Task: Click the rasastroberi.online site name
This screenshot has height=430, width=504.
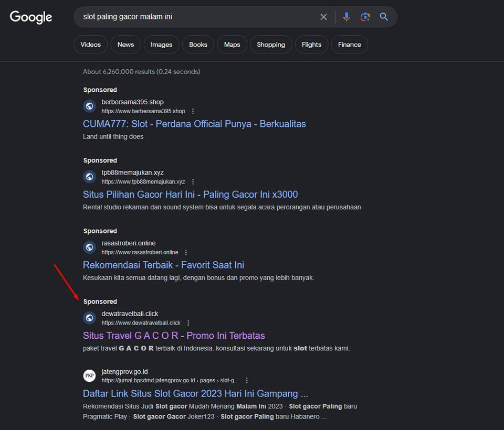Action: point(129,243)
